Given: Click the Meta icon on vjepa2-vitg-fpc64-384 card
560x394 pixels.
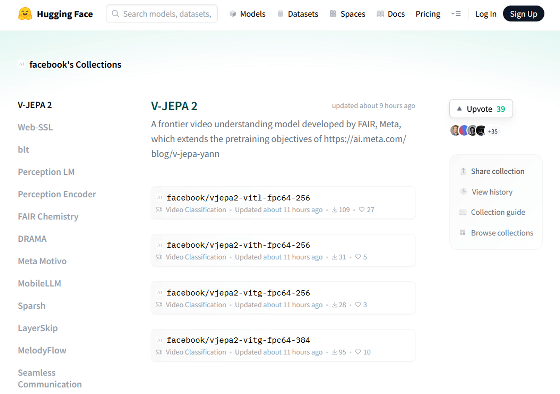Looking at the screenshot, I should (159, 340).
